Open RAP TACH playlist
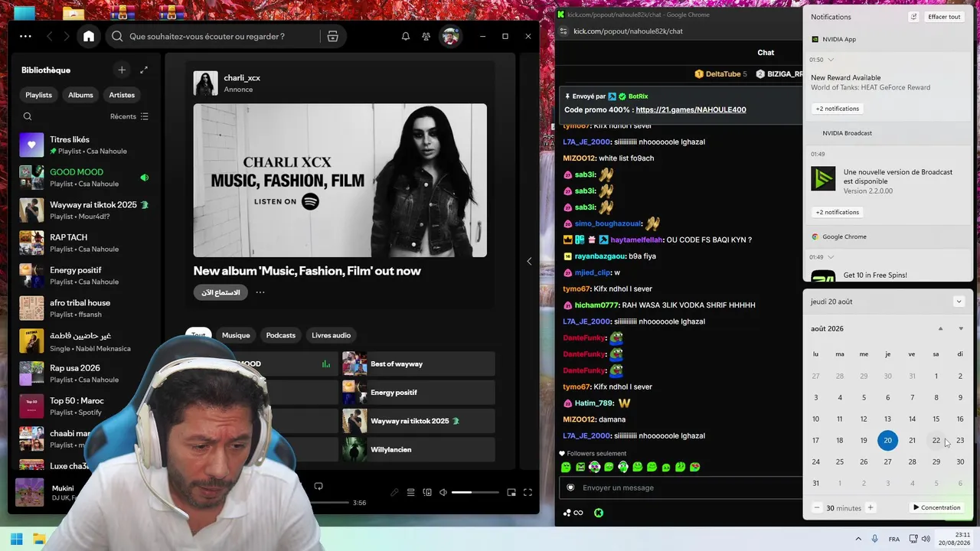 pos(84,243)
